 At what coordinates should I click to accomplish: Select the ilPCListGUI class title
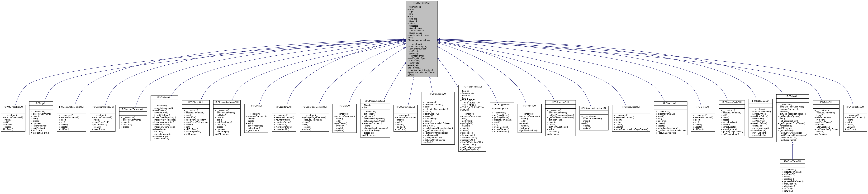[256, 106]
